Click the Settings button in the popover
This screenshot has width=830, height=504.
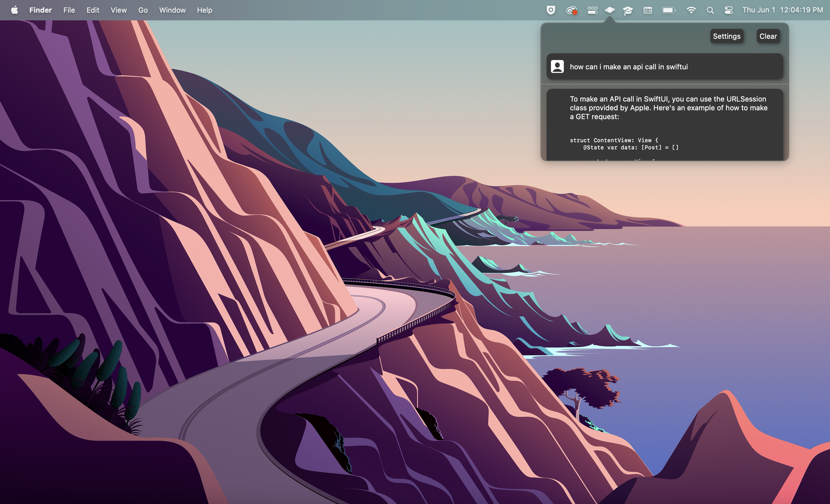click(727, 36)
